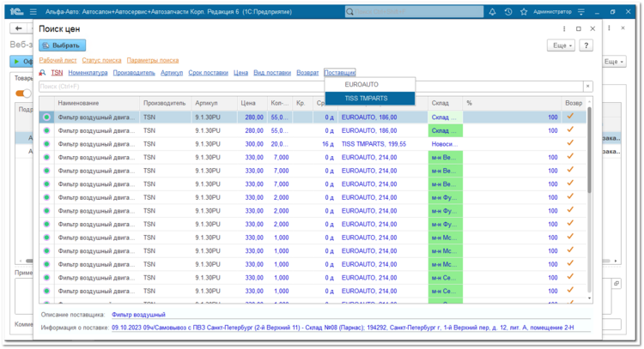Viewport: 644px width, 349px height.
Task: Maximize the Поиск цен dialog
Action: coord(578,28)
